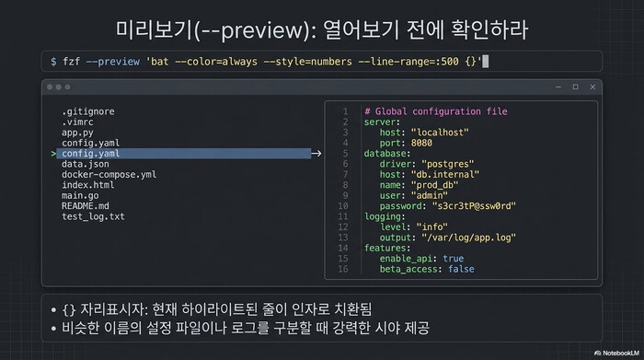Click the 'features:' key in preview

click(387, 249)
